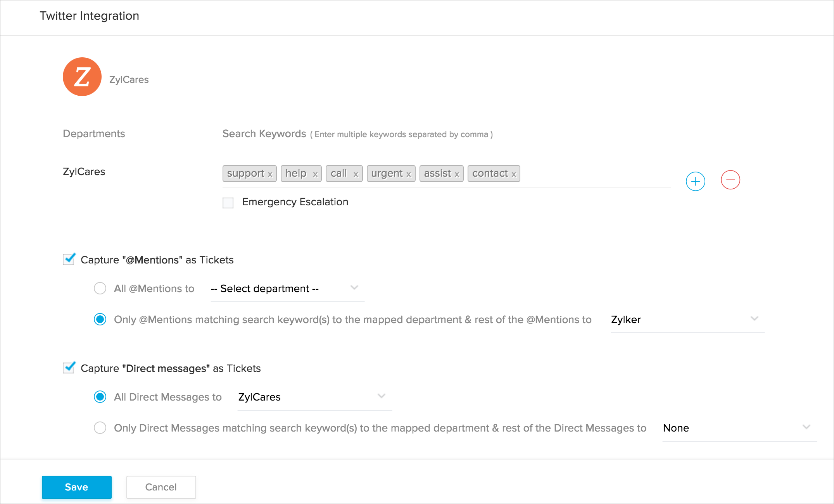Uncheck Capture @Mentions as Tickets
This screenshot has width=834, height=504.
tap(69, 260)
